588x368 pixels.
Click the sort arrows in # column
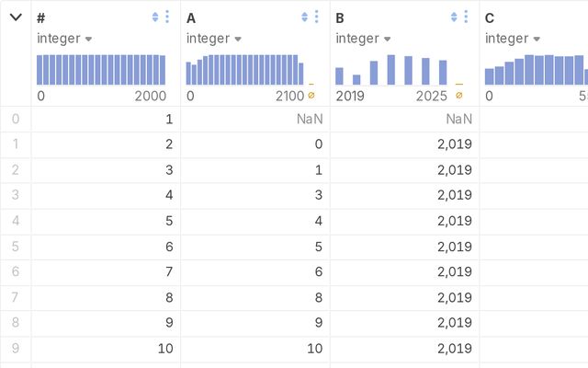155,17
